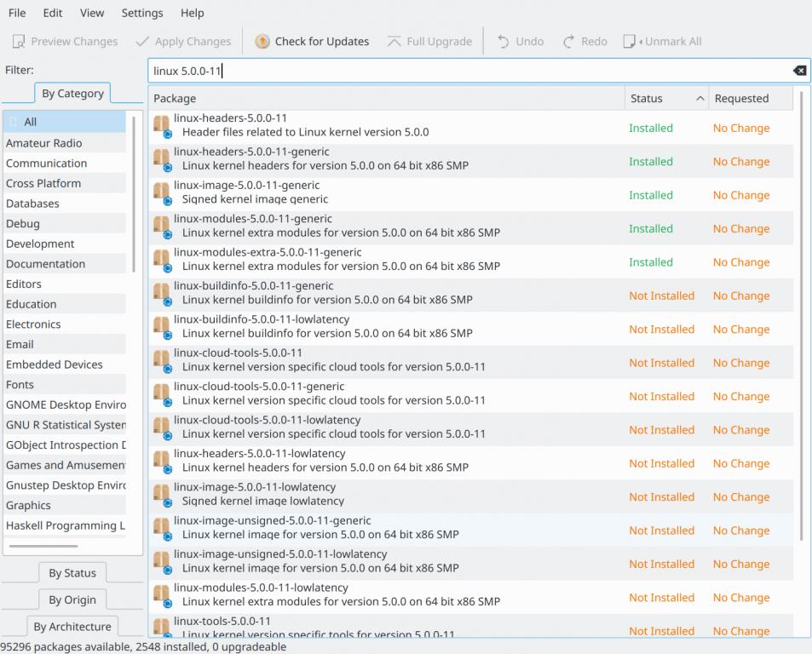Click in the package filter search field

click(469, 72)
